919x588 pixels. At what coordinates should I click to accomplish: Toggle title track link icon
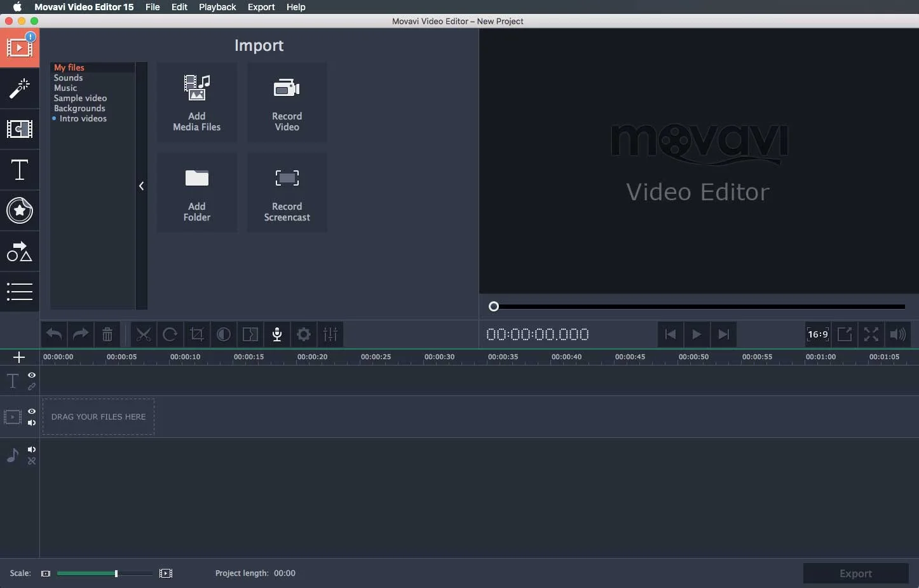(32, 386)
